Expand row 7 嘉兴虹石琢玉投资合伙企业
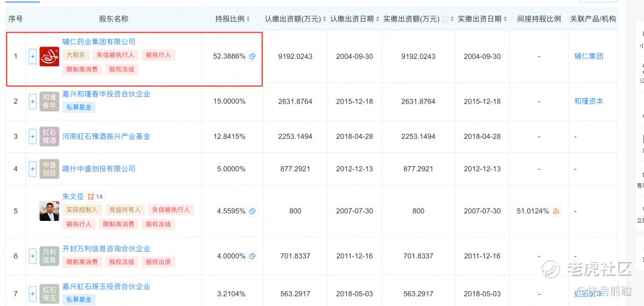This screenshot has width=644, height=306. tap(32, 293)
